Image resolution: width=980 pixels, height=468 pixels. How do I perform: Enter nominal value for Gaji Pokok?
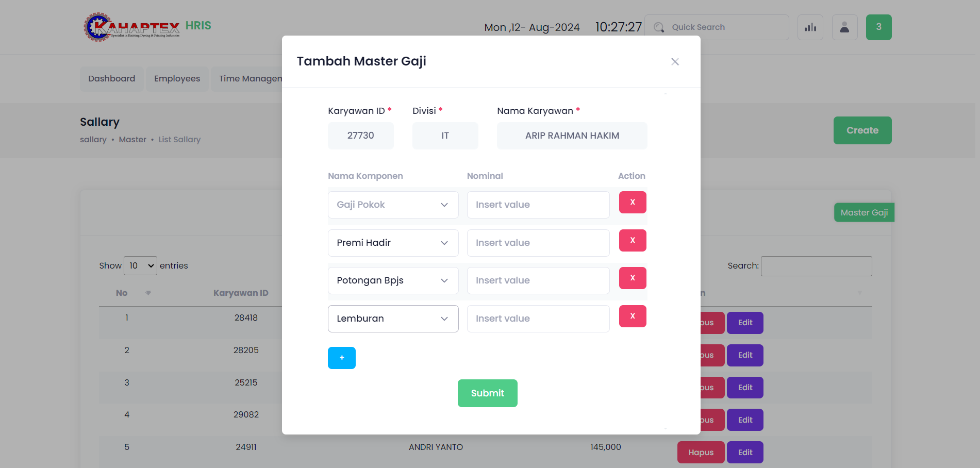538,205
